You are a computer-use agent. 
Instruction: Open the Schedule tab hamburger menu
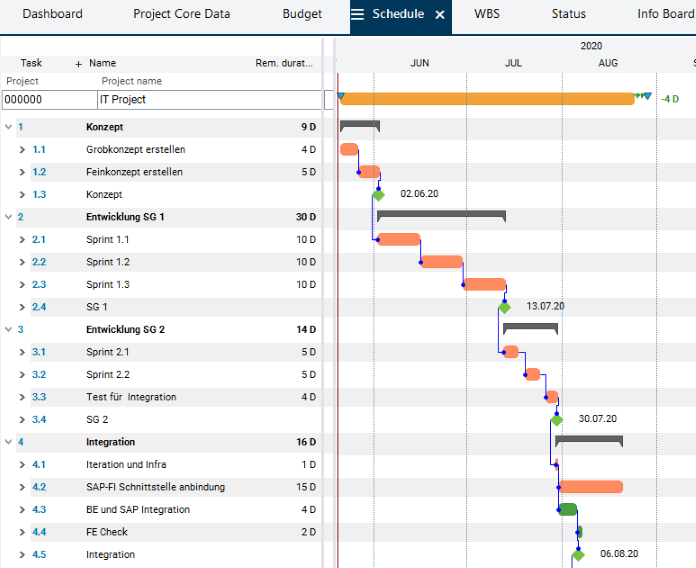(357, 15)
